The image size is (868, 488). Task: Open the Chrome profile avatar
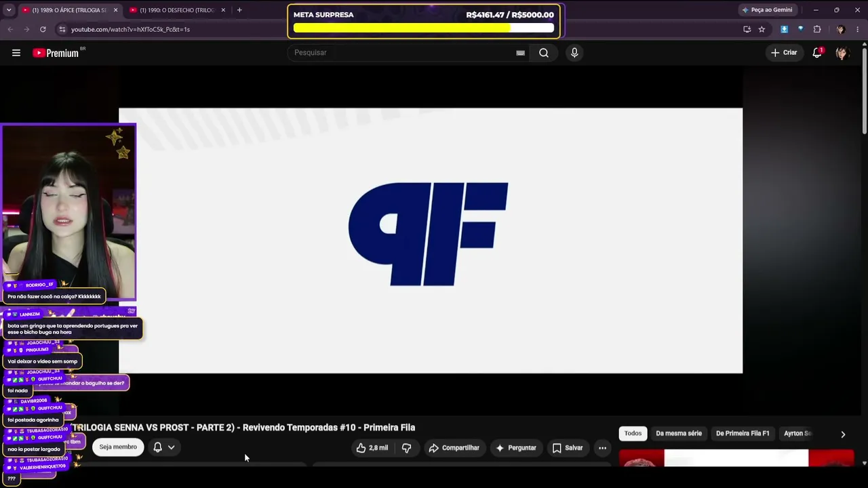pos(840,29)
